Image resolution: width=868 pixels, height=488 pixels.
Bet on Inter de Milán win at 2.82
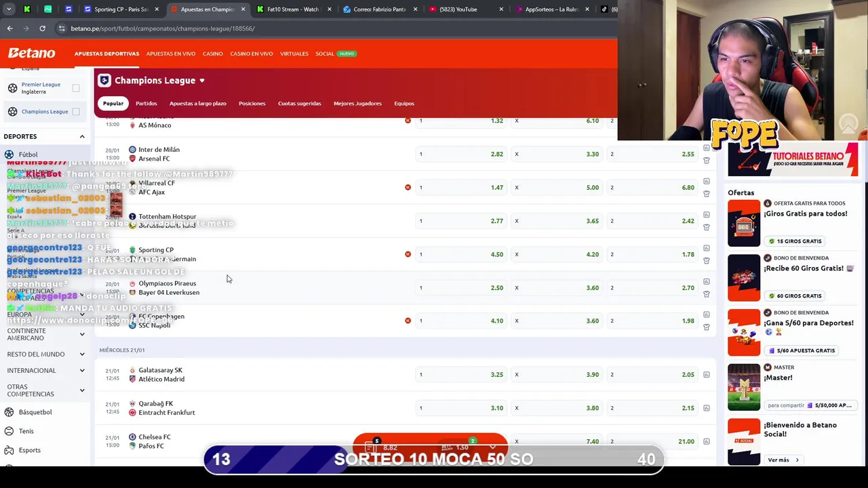461,154
